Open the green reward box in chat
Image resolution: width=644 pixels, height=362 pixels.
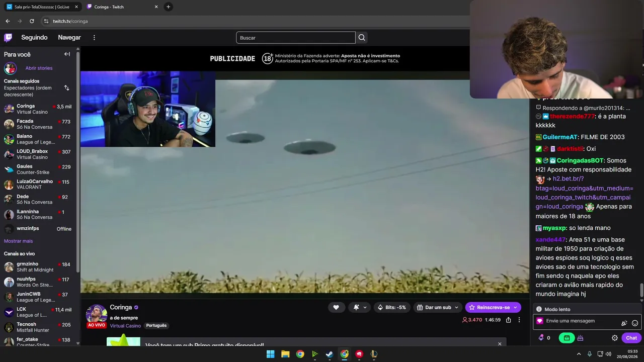(x=567, y=338)
